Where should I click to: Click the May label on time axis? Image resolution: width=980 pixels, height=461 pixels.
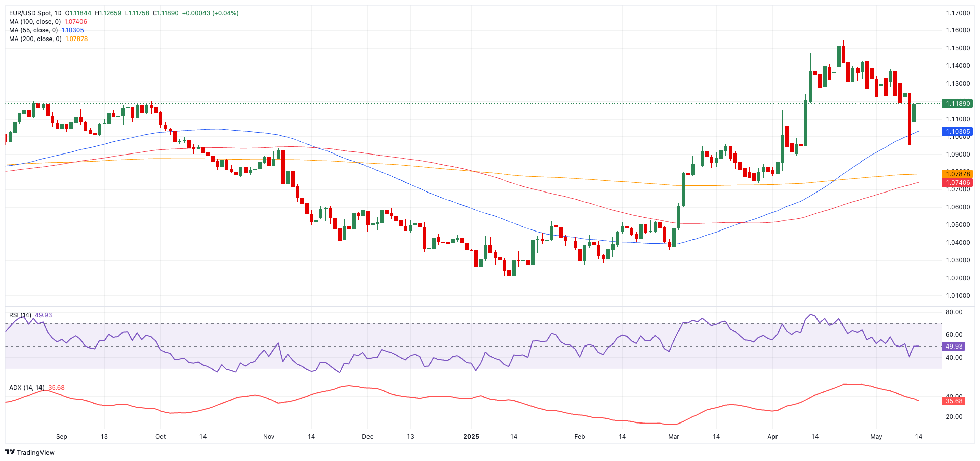point(876,437)
